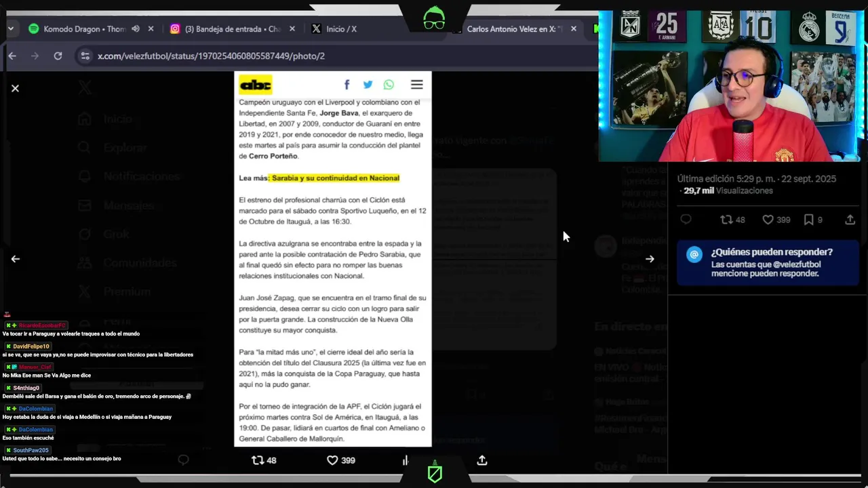Open 'Sarabia y su continuidad en Nacional' link
Viewport: 868px width, 488px height.
[335, 178]
